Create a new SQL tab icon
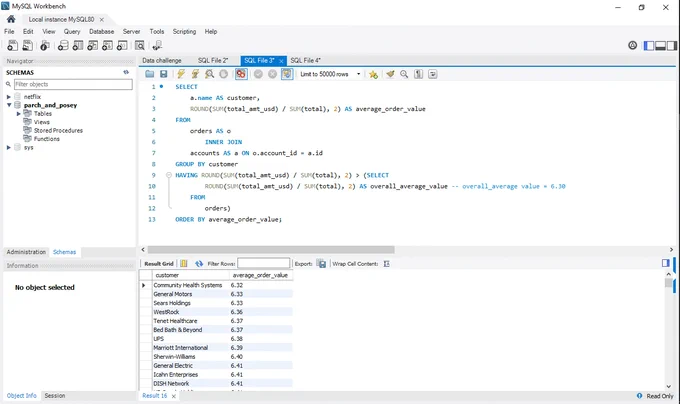Viewport: 680px width, 404px height. coord(13,45)
